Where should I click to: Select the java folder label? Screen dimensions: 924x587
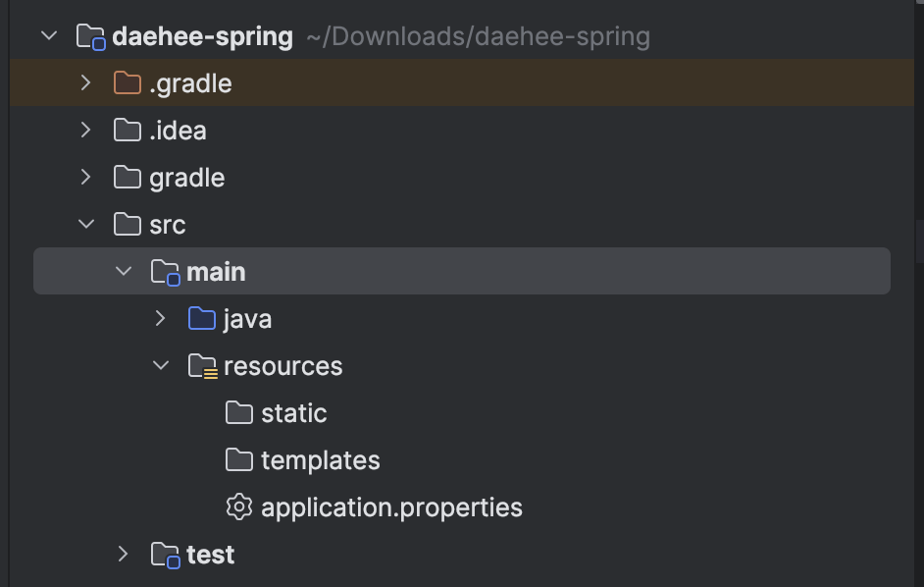(247, 320)
